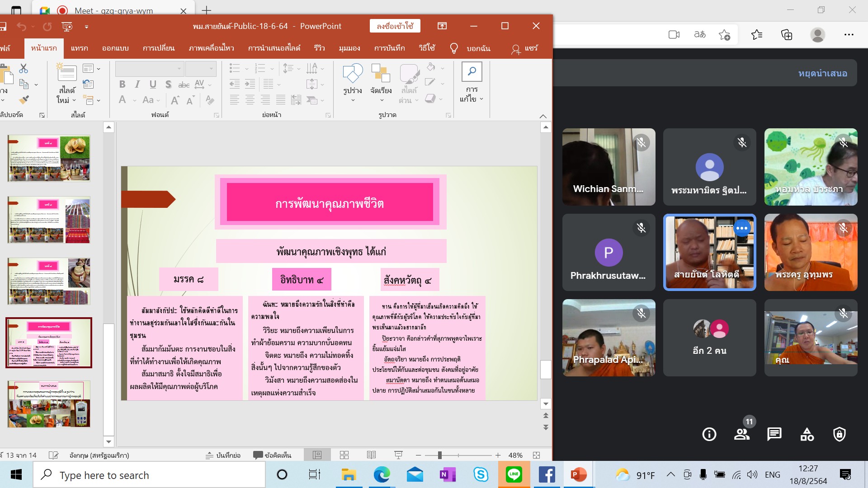The width and height of the screenshot is (868, 488).
Task: Click zoom in plus button
Action: coord(498,455)
